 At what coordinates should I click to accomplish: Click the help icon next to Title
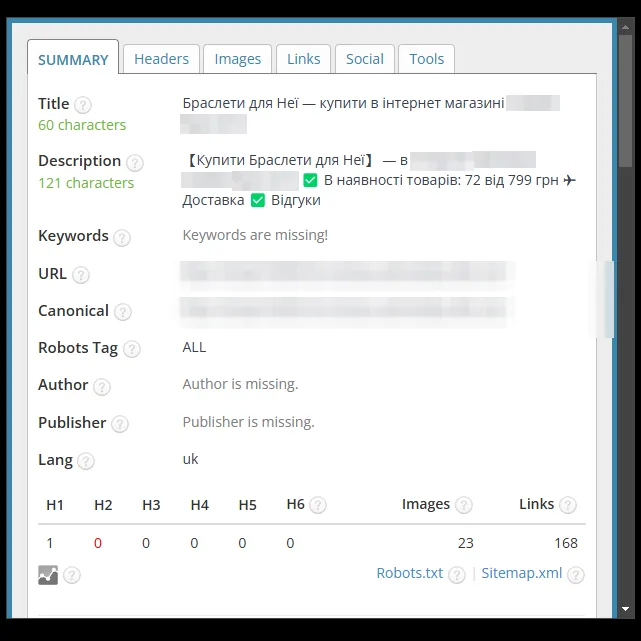tap(83, 105)
